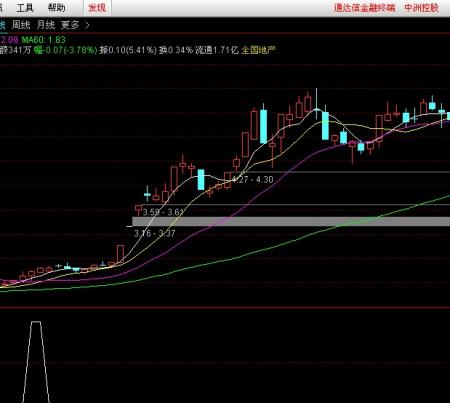
Task: Select the 周线 period tab
Action: (x=21, y=25)
